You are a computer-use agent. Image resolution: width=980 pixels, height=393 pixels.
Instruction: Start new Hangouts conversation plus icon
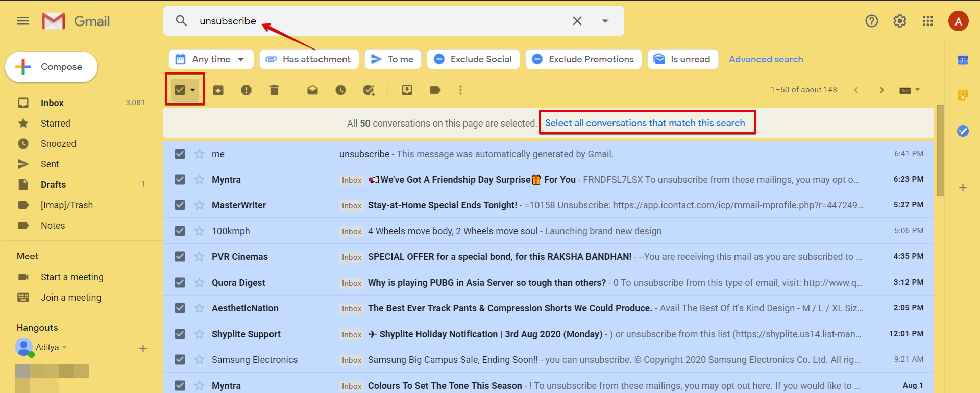click(143, 348)
